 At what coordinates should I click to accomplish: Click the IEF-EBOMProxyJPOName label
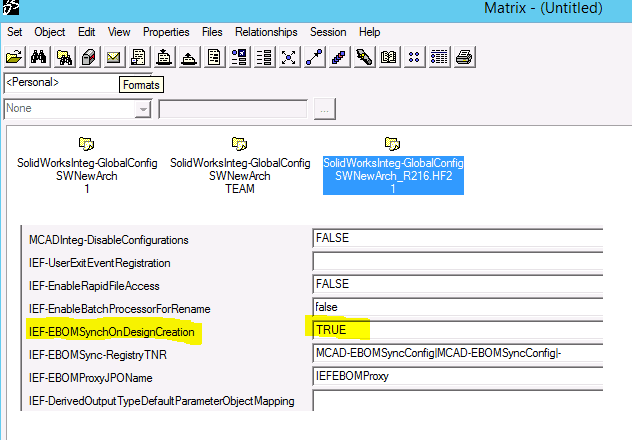pyautogui.click(x=91, y=378)
